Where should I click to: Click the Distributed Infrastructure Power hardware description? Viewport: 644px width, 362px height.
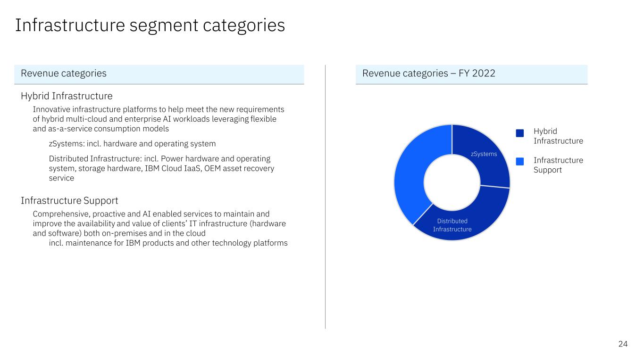click(x=161, y=168)
